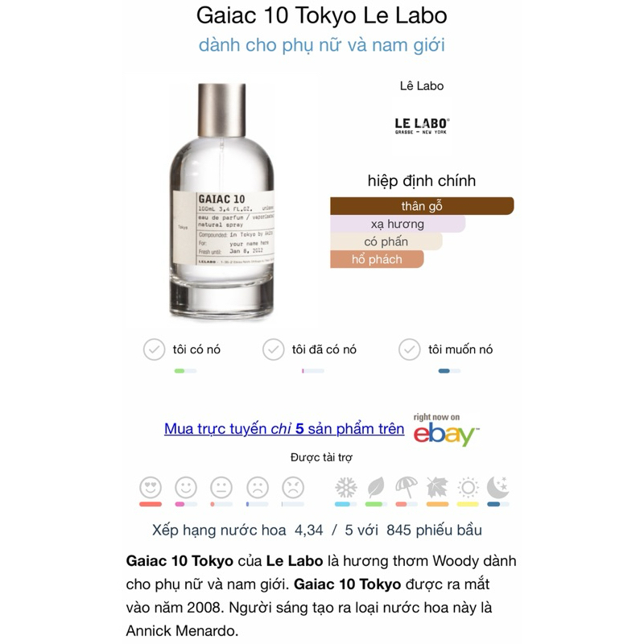The image size is (644, 644).
Task: Open the Gaiac 10 bottle image
Action: pos(222,200)
